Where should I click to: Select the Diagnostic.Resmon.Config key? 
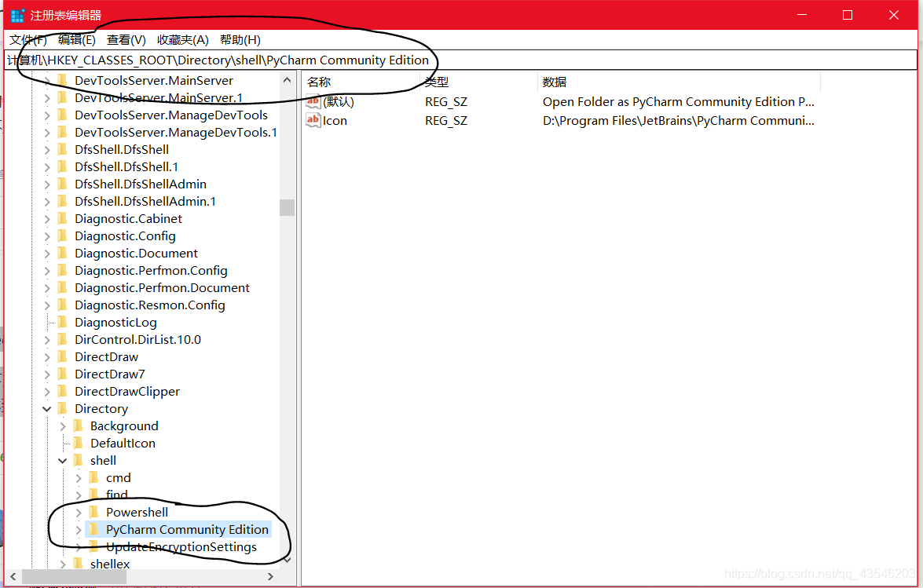click(149, 305)
